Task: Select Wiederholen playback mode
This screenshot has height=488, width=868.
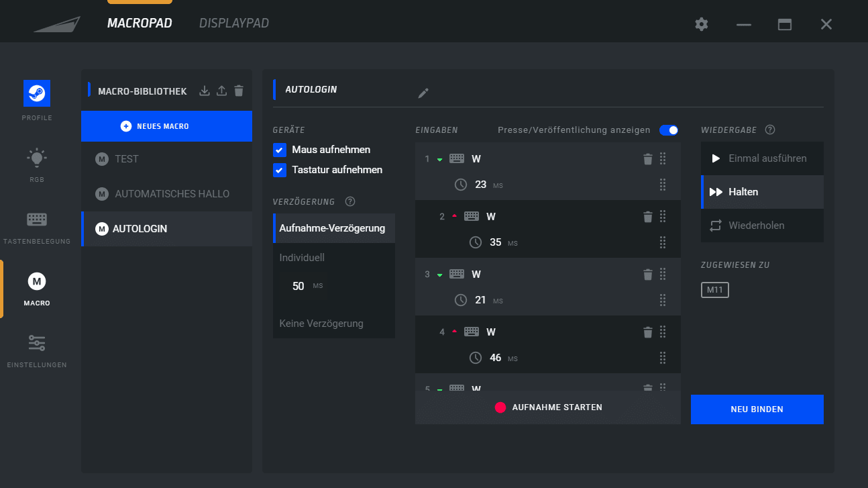Action: click(762, 226)
